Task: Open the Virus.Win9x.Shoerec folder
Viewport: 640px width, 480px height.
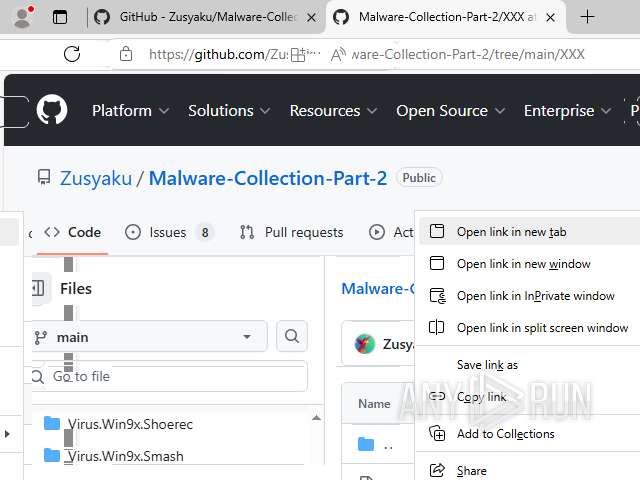Action: pyautogui.click(x=130, y=424)
